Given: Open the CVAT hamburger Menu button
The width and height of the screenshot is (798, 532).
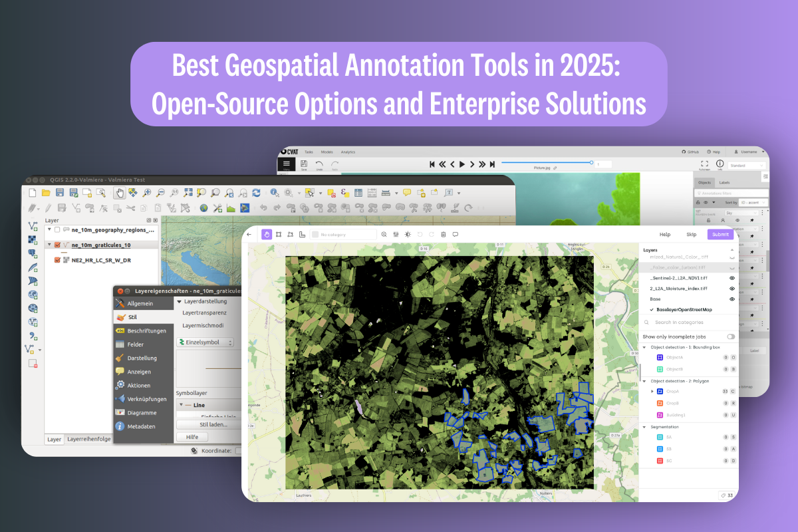Looking at the screenshot, I should point(287,164).
